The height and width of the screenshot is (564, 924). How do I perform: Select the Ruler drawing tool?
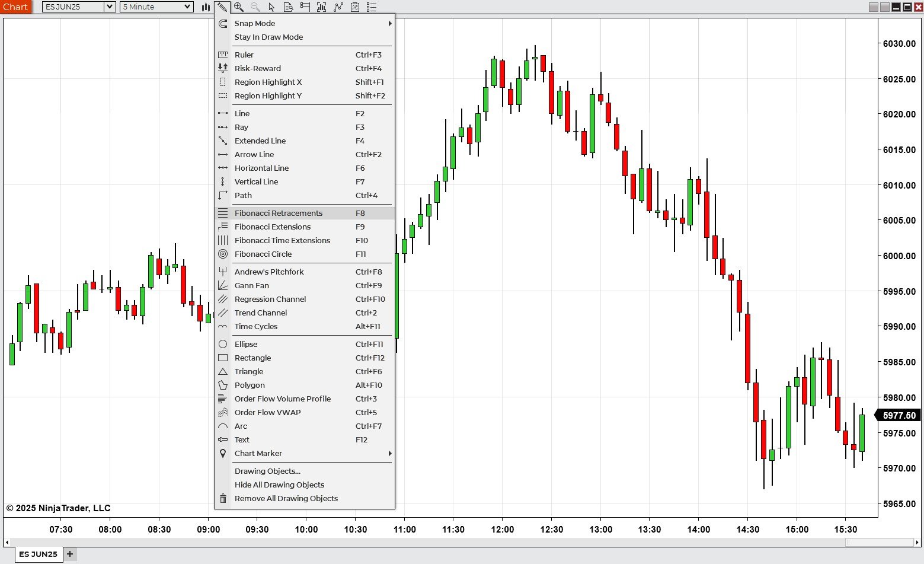coord(305,55)
